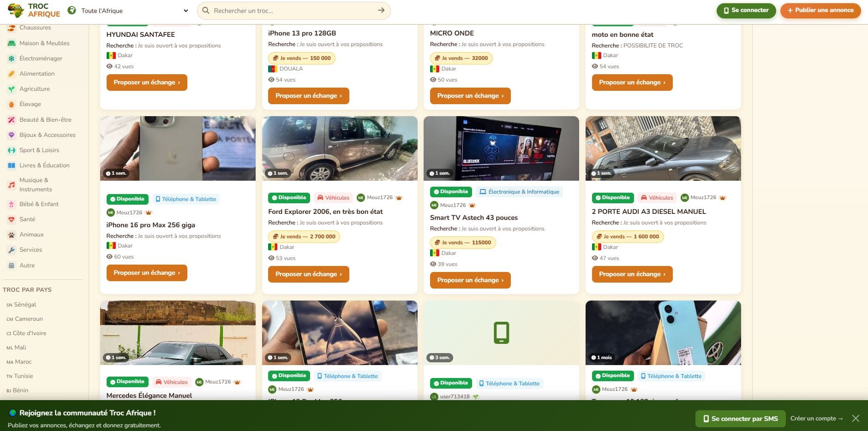Click Véhicules tag on Ford Explorer
The width and height of the screenshot is (868, 431).
coord(333,198)
